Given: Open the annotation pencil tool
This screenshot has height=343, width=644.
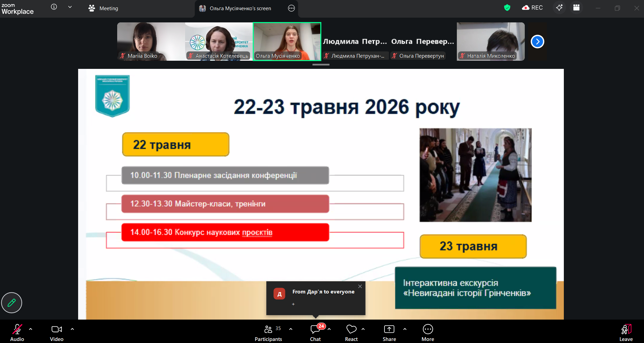Looking at the screenshot, I should coord(12,303).
